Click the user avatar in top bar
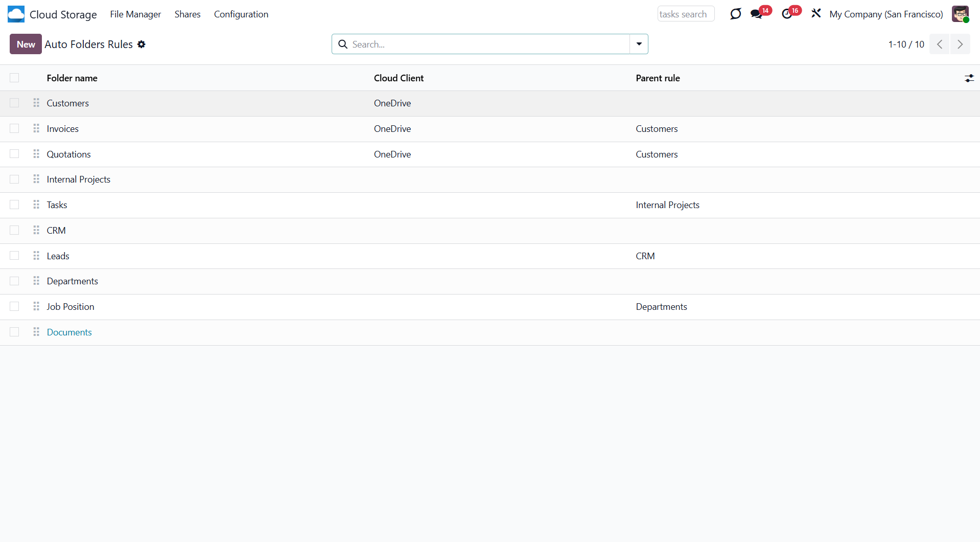The height and width of the screenshot is (542, 980). point(960,14)
